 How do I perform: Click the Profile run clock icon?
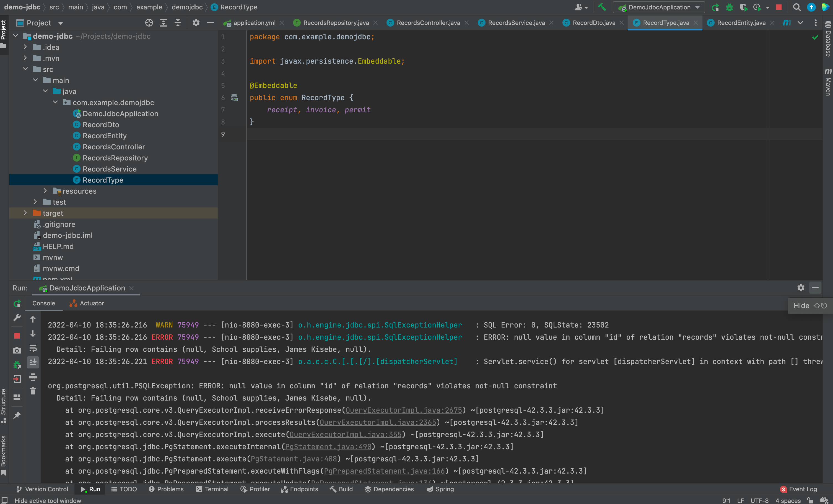tap(757, 7)
